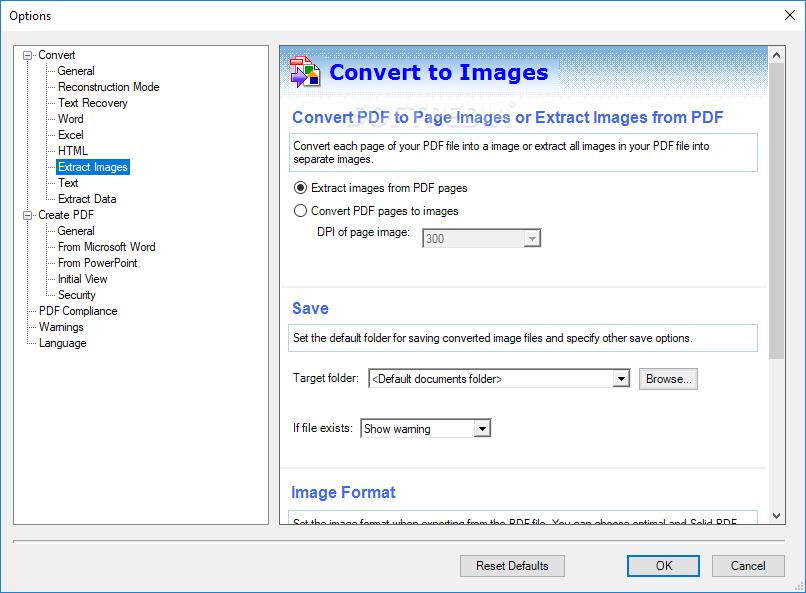806x593 pixels.
Task: Select Reconstruction Mode in the tree
Action: pyautogui.click(x=108, y=87)
